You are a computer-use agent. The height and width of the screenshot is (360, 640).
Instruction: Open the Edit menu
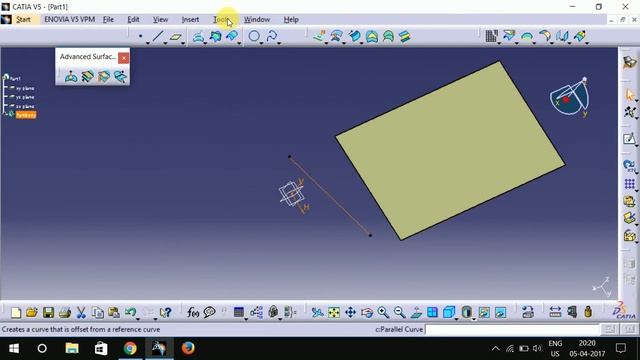[133, 19]
